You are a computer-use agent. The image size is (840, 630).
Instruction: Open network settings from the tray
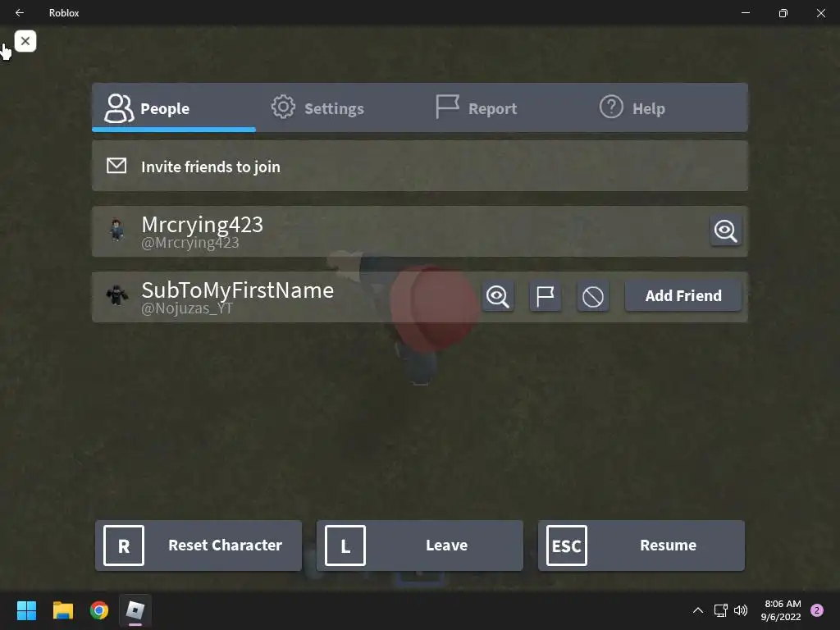[x=720, y=610]
